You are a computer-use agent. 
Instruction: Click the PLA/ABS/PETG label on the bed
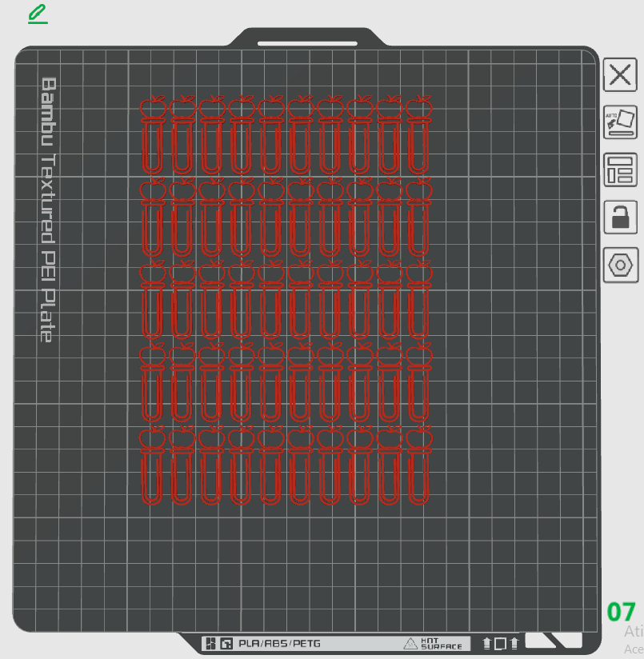coord(279,644)
